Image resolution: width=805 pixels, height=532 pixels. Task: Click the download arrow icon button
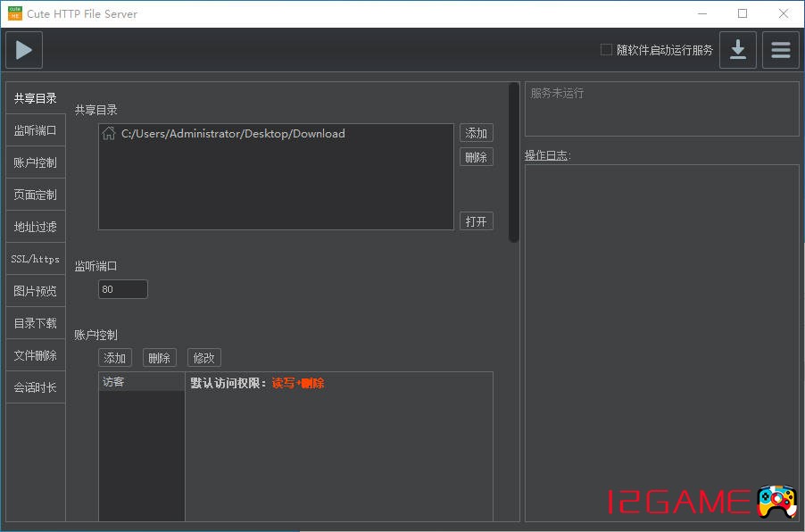[x=738, y=50]
